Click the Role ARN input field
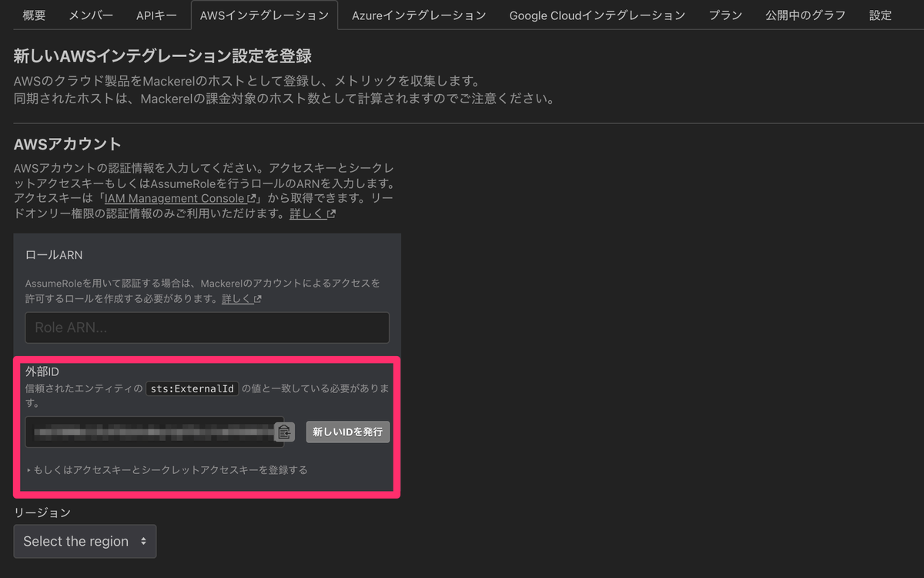The width and height of the screenshot is (924, 578). 207,328
